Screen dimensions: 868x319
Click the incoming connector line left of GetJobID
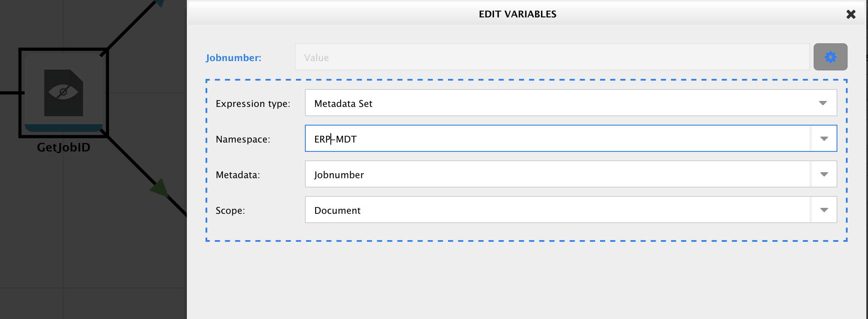click(x=11, y=92)
